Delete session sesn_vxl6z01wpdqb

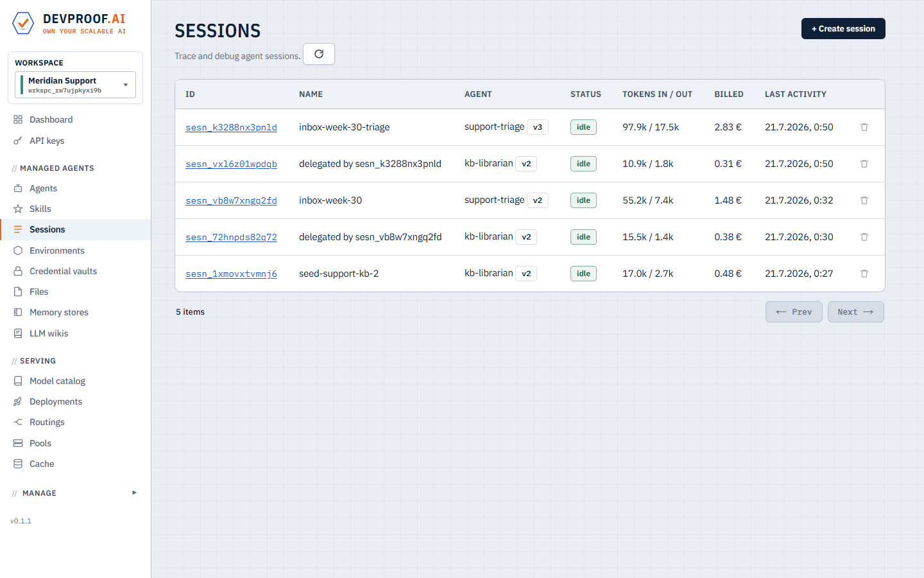pyautogui.click(x=864, y=164)
